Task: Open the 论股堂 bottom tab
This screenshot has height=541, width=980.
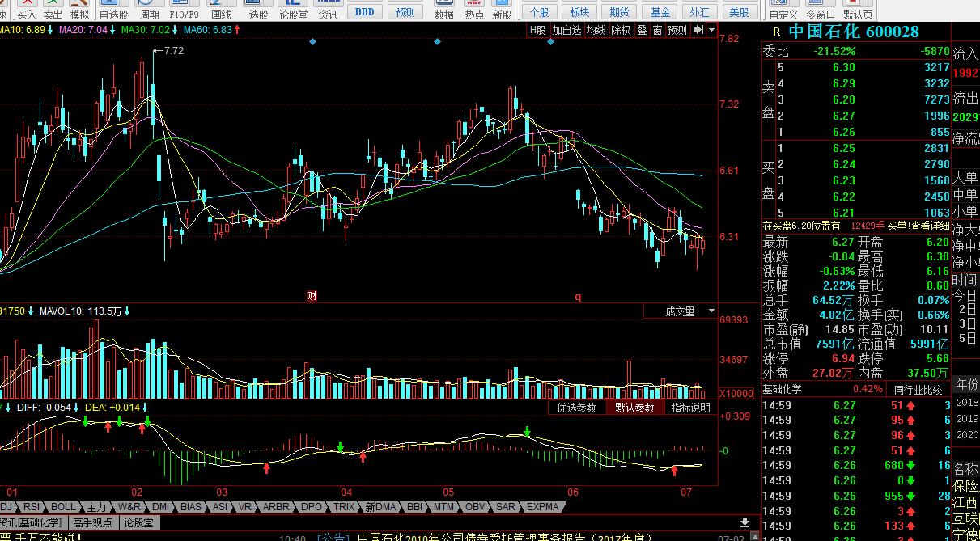Action: pos(138,522)
